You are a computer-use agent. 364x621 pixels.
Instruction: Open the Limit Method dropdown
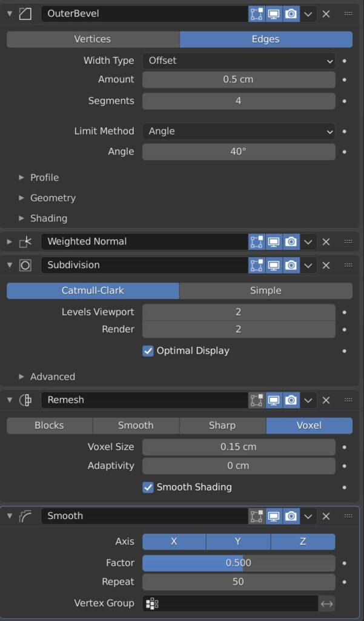[239, 132]
